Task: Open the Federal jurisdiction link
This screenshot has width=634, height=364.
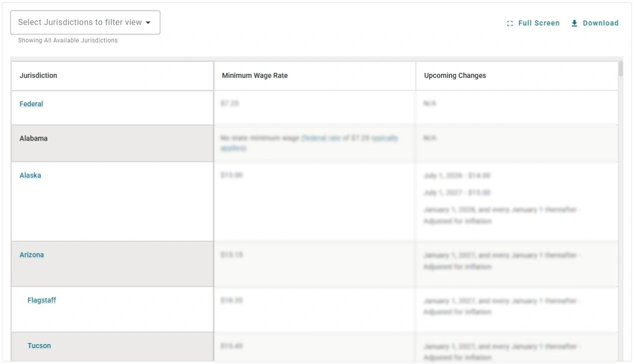Action: [31, 104]
